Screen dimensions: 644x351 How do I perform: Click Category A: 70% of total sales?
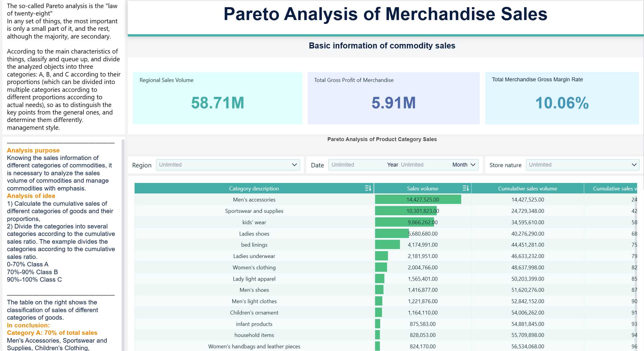pos(52,333)
